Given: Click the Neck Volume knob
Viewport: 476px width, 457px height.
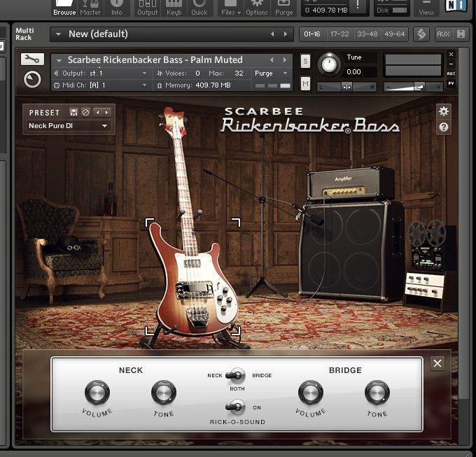Looking at the screenshot, I should click(97, 393).
